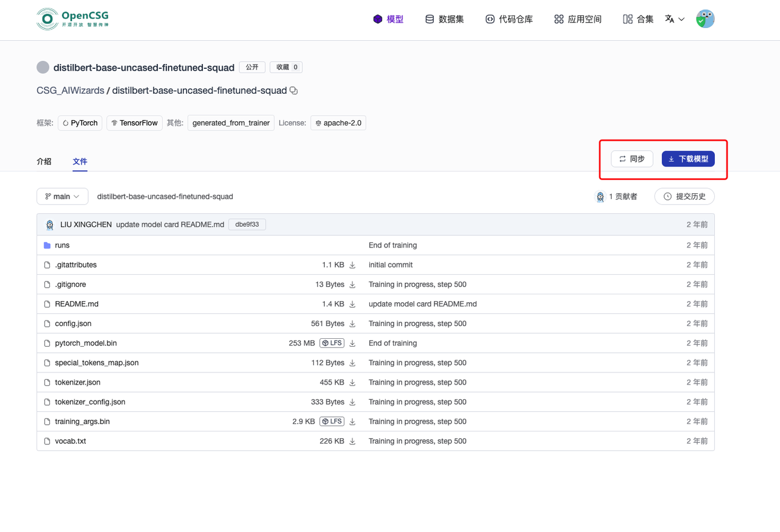Screen dimensions: 780x532
Task: Open the .gitignore file
Action: [70, 284]
